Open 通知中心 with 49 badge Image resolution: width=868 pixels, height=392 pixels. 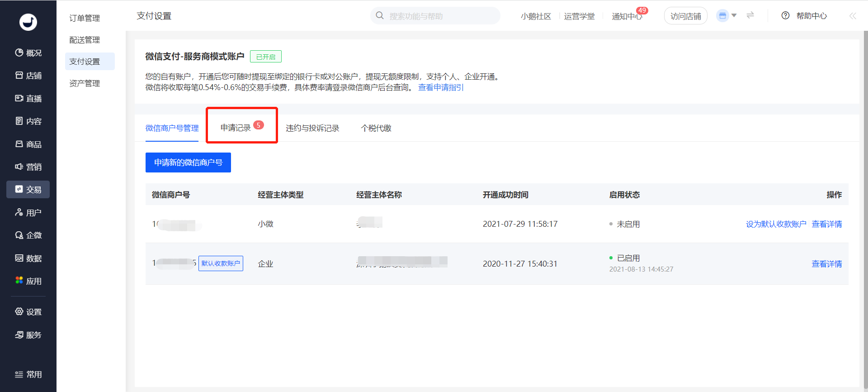[x=627, y=16]
